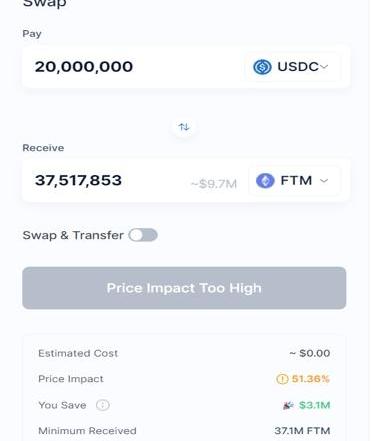Image resolution: width=371 pixels, height=441 pixels.
Task: Click the Estimated Cost row label
Action: [78, 353]
